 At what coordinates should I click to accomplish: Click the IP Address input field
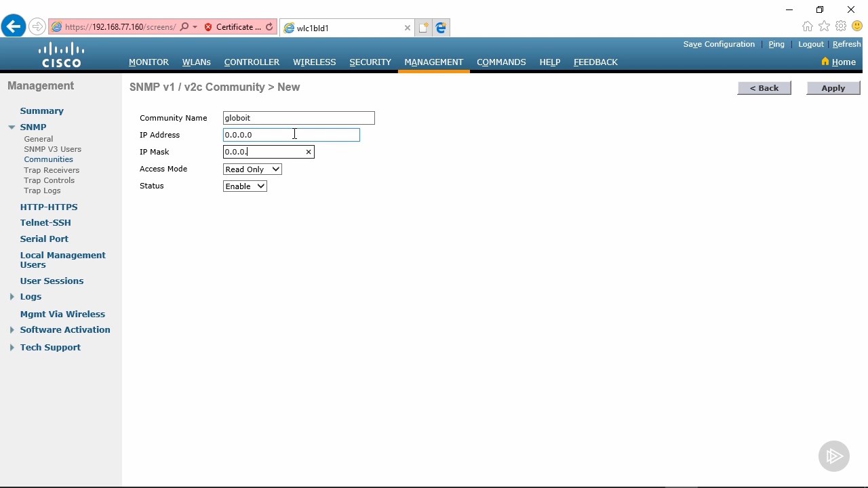(292, 135)
